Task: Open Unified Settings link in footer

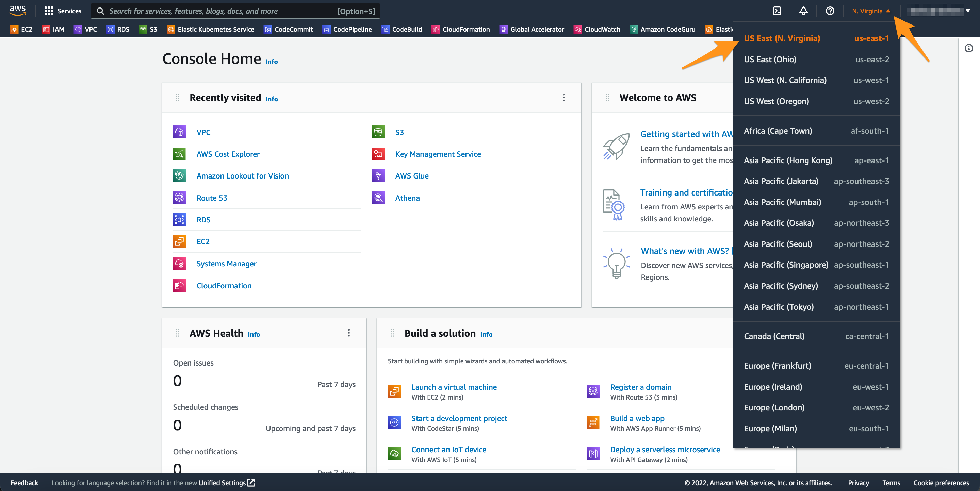Action: (x=226, y=482)
